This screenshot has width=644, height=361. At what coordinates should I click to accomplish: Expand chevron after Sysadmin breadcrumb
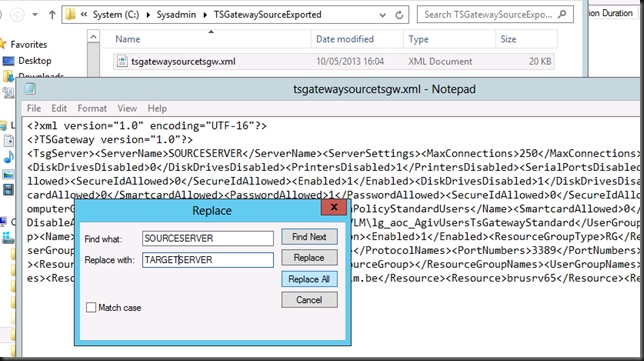pyautogui.click(x=205, y=15)
